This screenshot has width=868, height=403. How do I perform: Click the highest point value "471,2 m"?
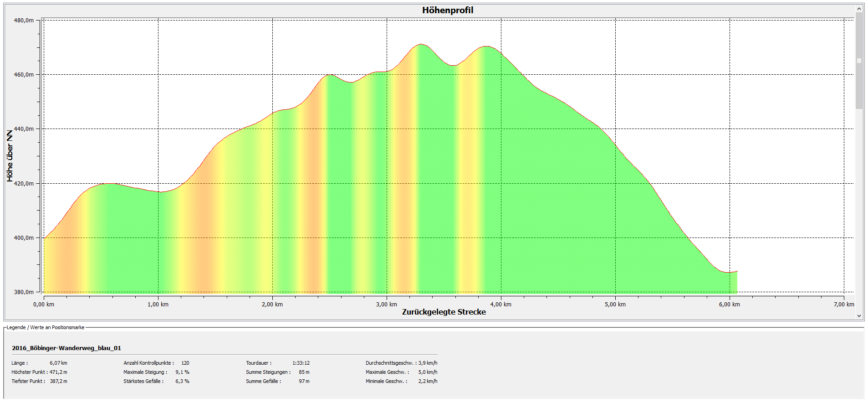58,372
